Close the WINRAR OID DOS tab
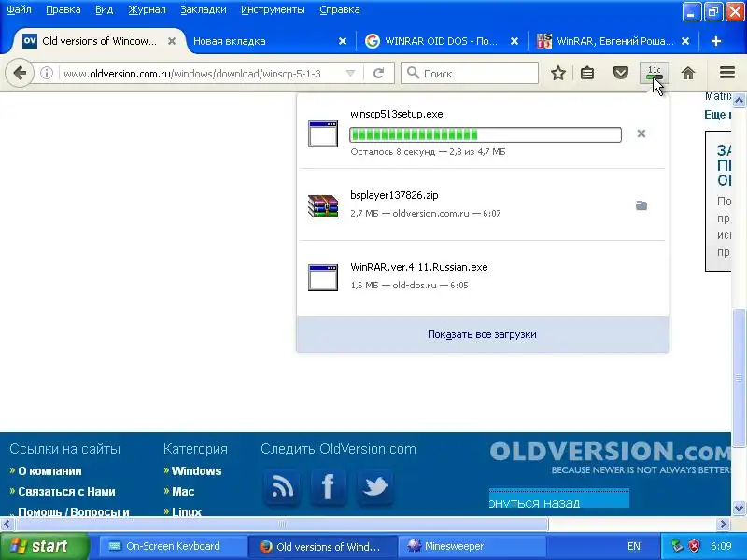This screenshot has width=747, height=560. (x=514, y=41)
